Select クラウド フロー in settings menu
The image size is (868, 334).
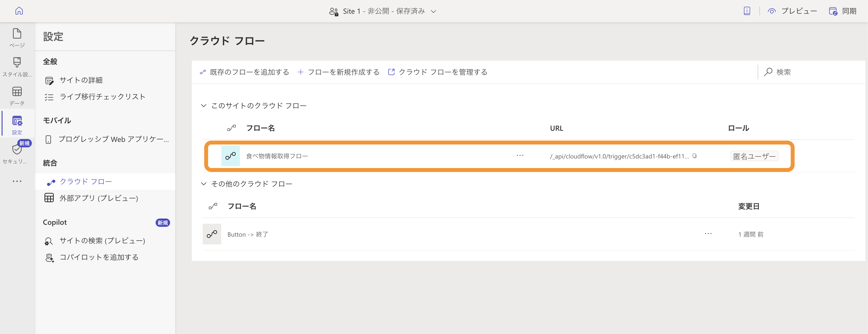click(86, 181)
